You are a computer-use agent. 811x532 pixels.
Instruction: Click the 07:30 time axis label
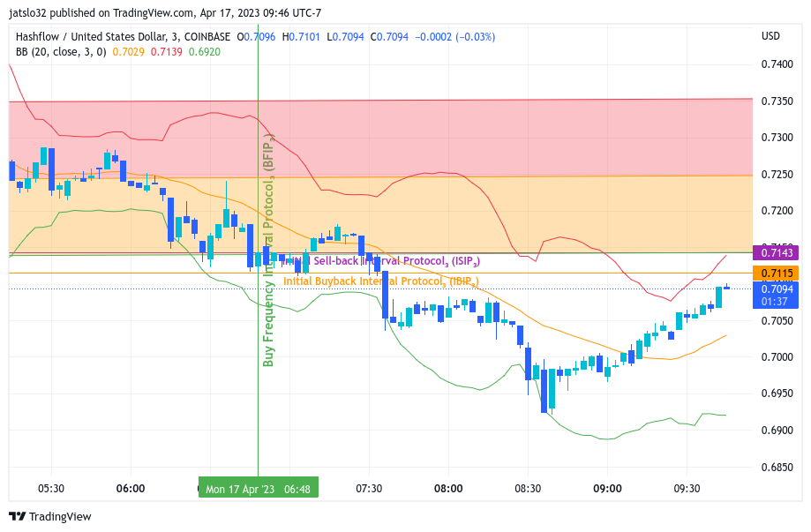pyautogui.click(x=369, y=488)
